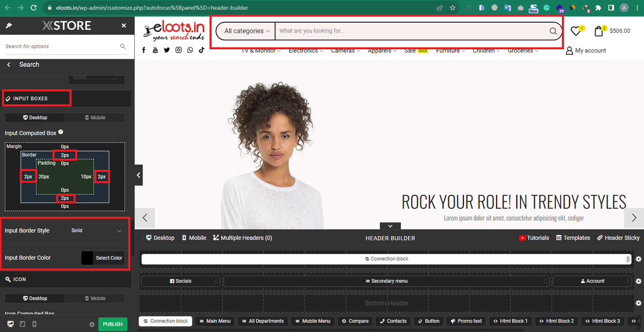Screen dimensions: 644x332
Task: Open the wishlist heart icon
Action: point(576,31)
